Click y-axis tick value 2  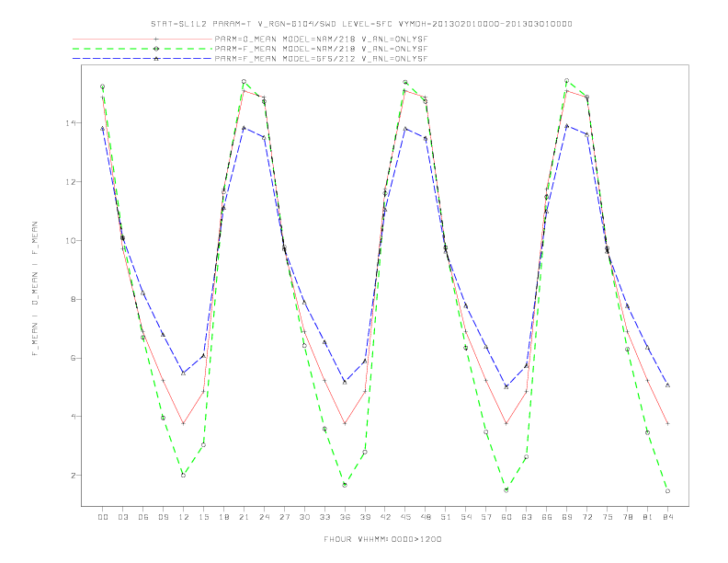pyautogui.click(x=73, y=476)
